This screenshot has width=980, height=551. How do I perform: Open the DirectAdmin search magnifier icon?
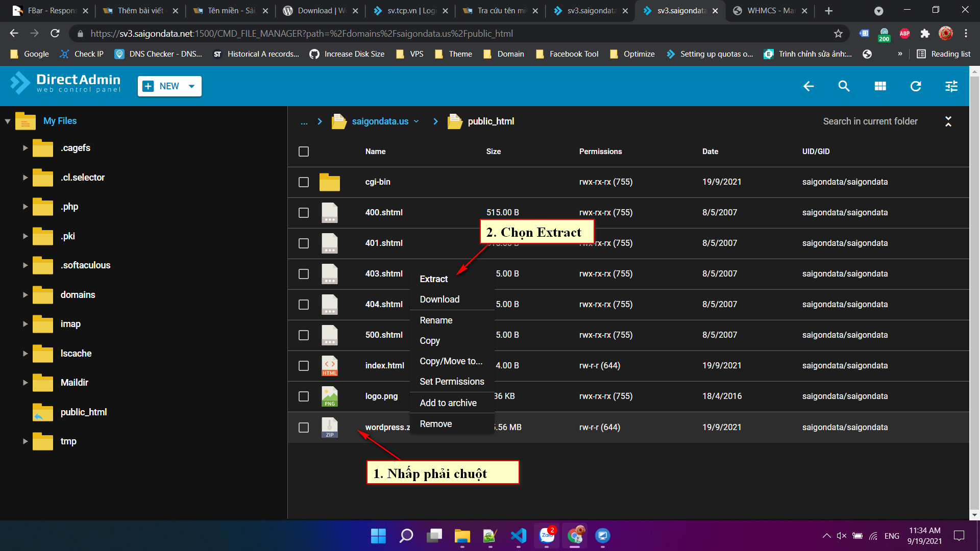844,86
